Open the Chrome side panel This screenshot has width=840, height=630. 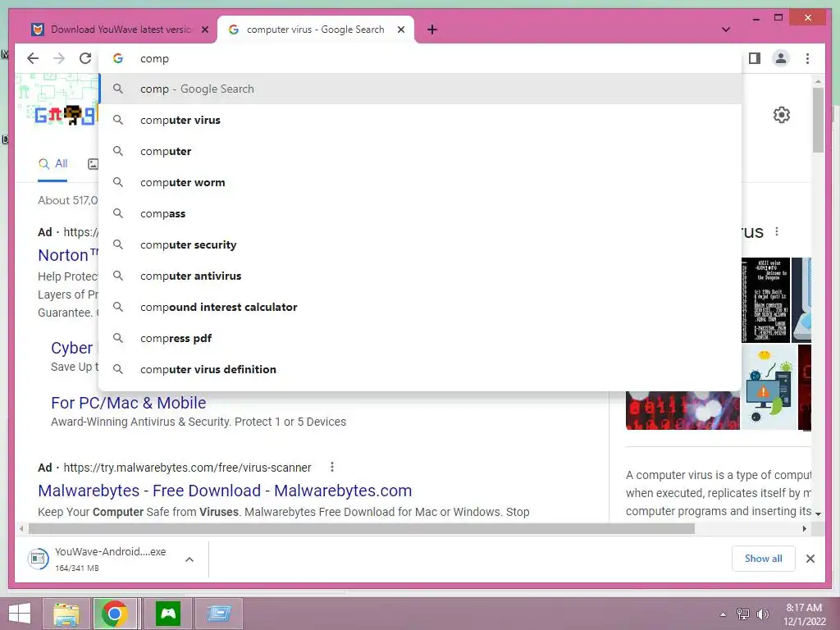point(755,58)
